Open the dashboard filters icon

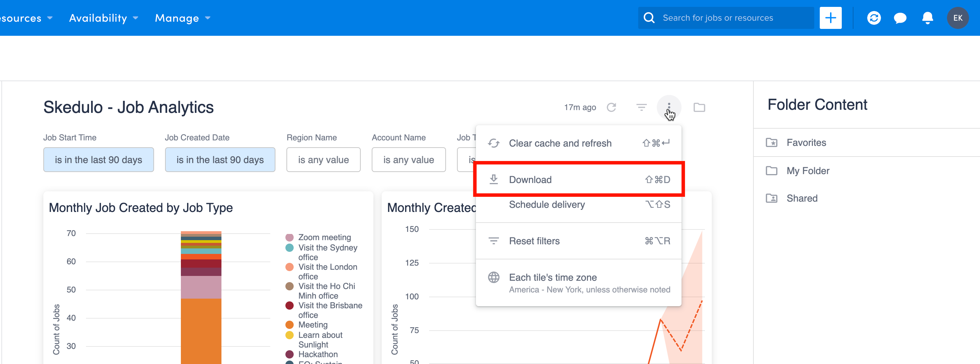642,107
